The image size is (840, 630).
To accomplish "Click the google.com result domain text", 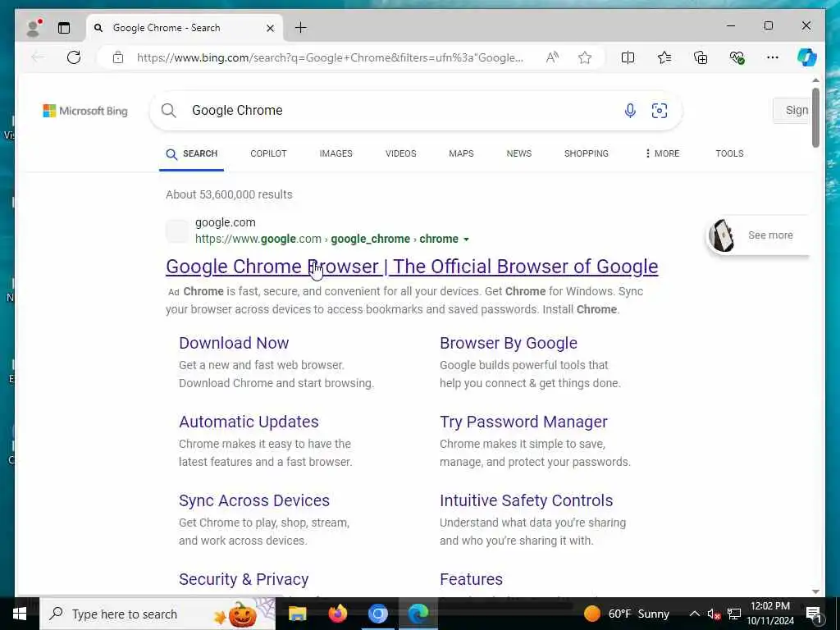I will (225, 222).
